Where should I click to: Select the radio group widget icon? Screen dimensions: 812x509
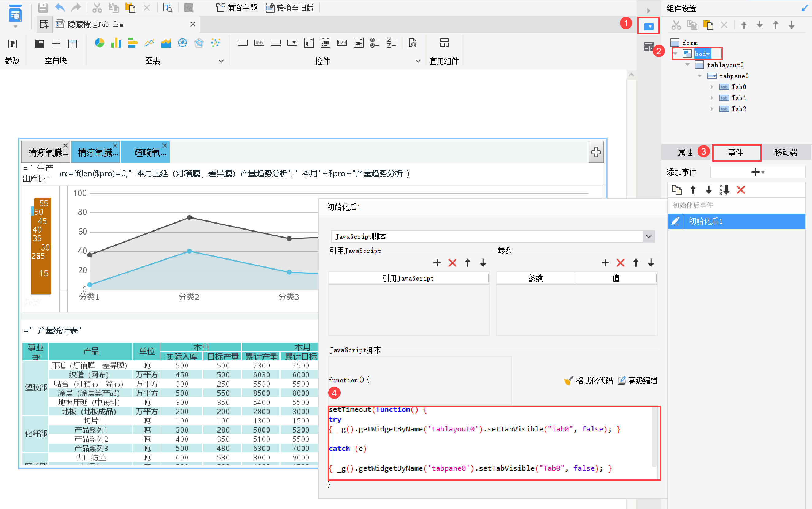[375, 43]
